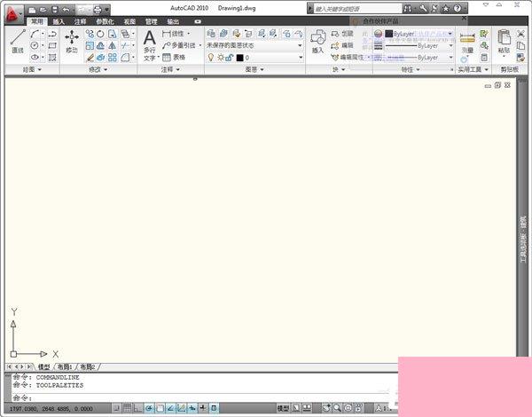Click the Pan hand icon in status bar
The width and height of the screenshot is (532, 417).
[x=326, y=408]
